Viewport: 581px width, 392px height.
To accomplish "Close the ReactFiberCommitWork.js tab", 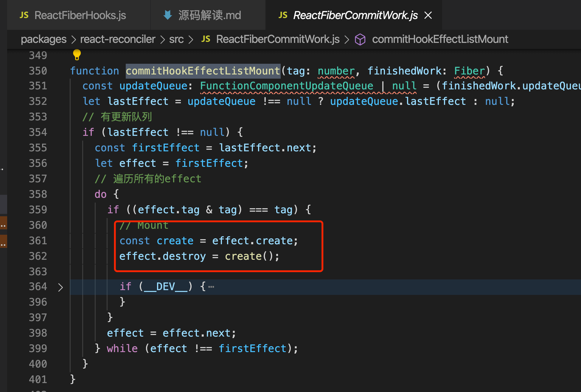I will [428, 15].
